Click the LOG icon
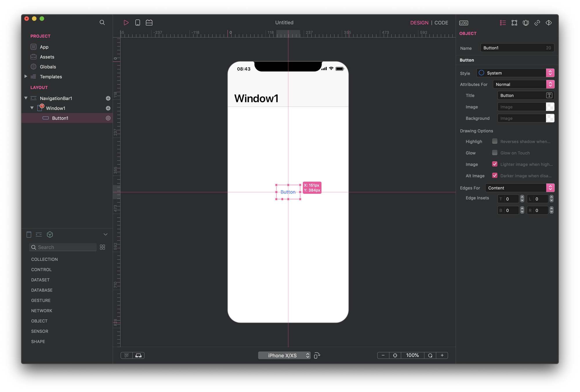Screen dimensions: 580x392 point(463,23)
